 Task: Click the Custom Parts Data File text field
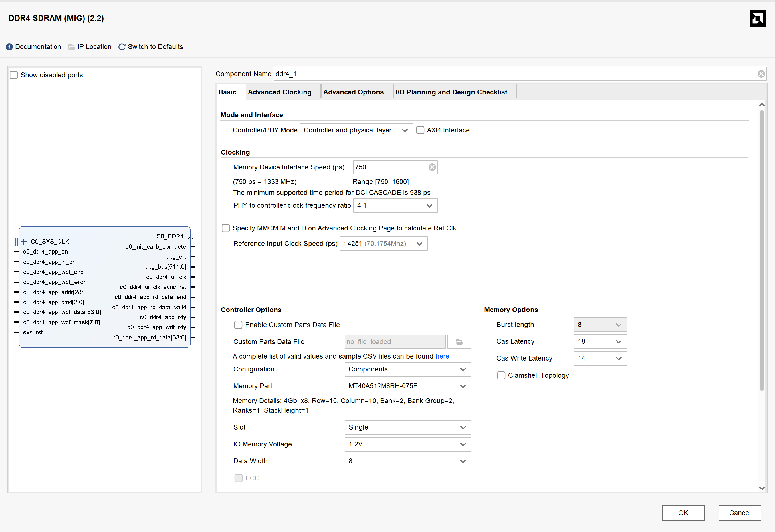[x=395, y=342]
